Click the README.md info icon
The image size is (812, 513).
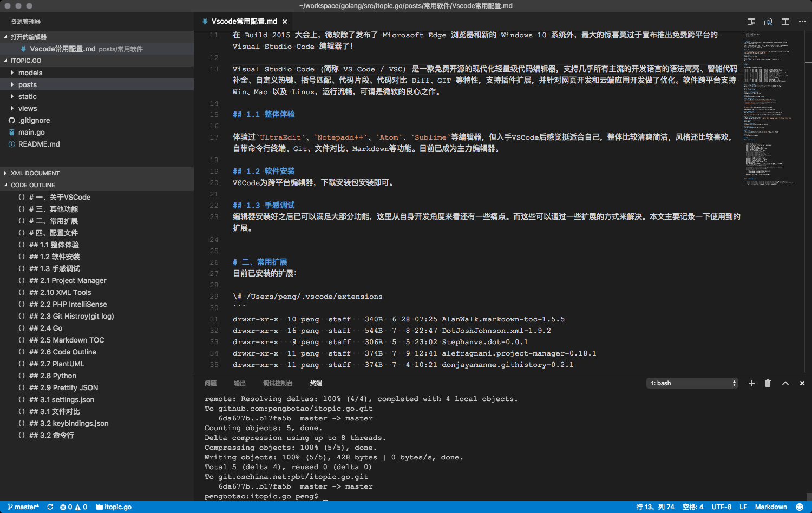(12, 144)
